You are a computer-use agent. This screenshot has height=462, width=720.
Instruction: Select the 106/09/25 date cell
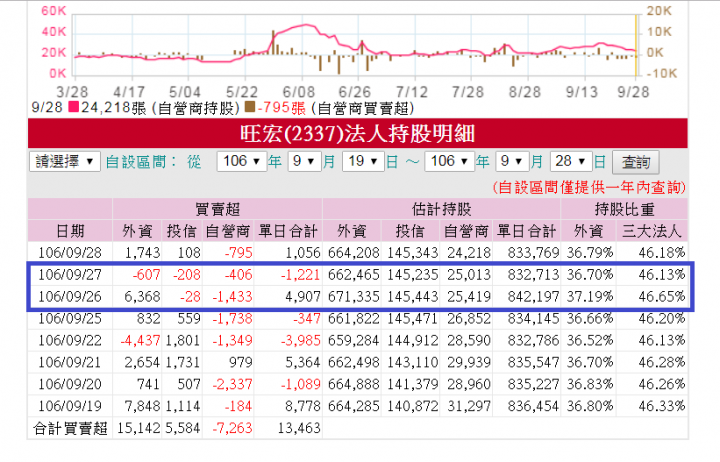click(x=70, y=318)
